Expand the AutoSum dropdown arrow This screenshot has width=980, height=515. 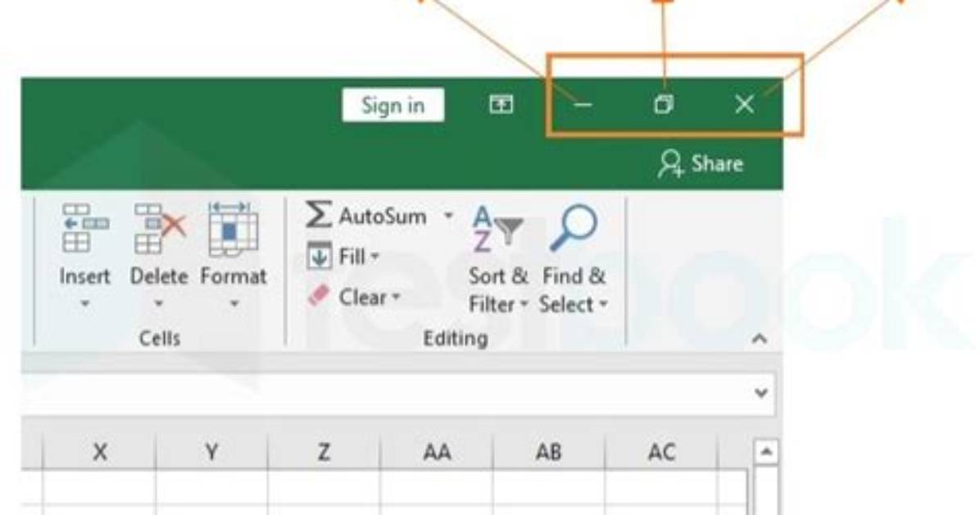click(x=448, y=216)
